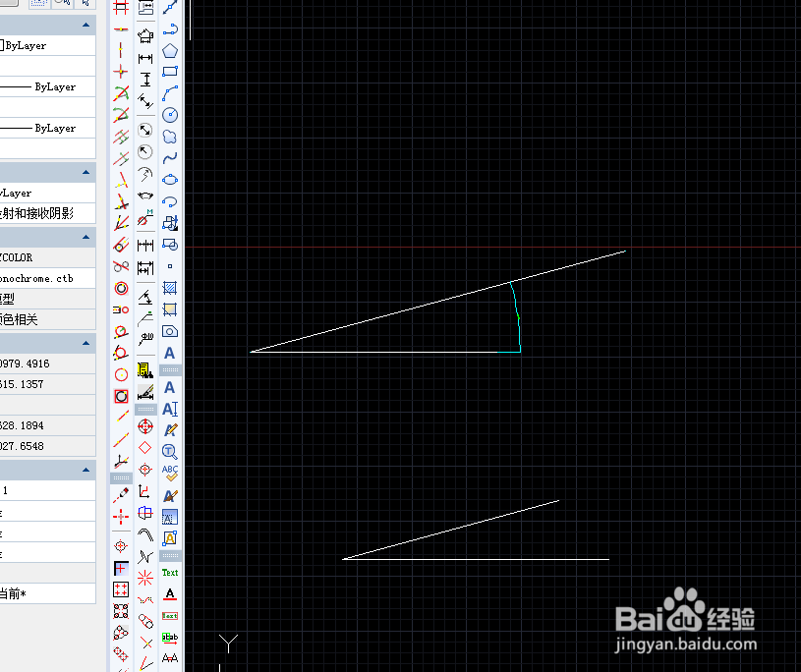Select the Arc Length dimension tool

pyautogui.click(x=145, y=196)
